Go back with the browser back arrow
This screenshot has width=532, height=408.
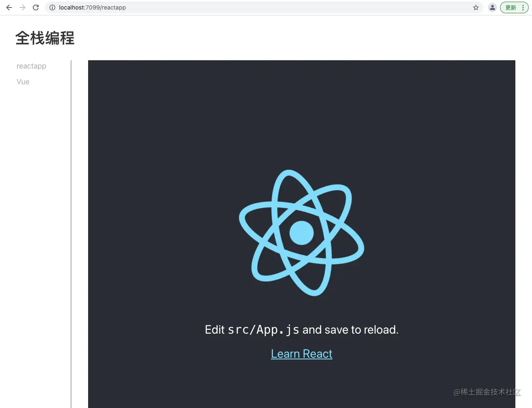[9, 7]
